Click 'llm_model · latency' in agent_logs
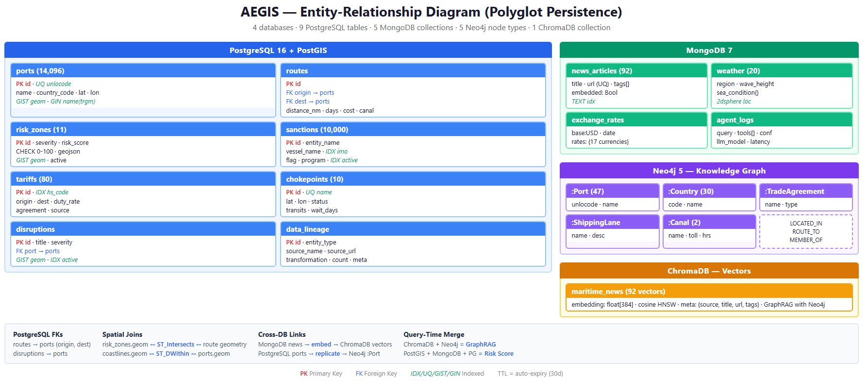The width and height of the screenshot is (868, 381). pyautogui.click(x=743, y=142)
